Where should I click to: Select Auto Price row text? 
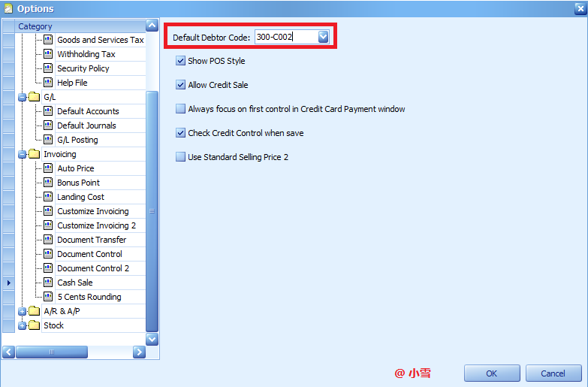pos(76,168)
